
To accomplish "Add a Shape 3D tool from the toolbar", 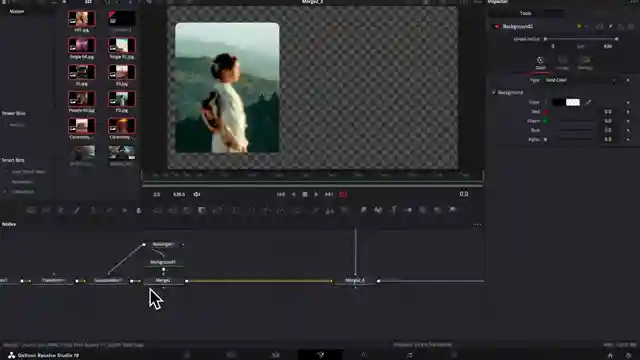I will coord(378,210).
